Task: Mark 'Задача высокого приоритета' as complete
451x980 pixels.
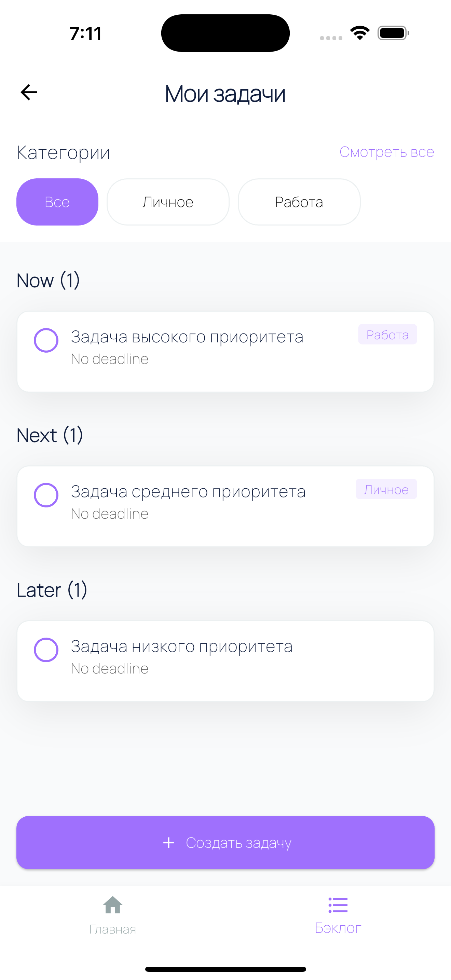Action: point(46,340)
